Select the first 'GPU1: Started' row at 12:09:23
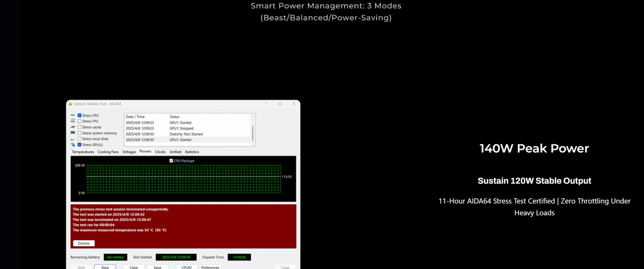644x269 pixels. click(188, 122)
